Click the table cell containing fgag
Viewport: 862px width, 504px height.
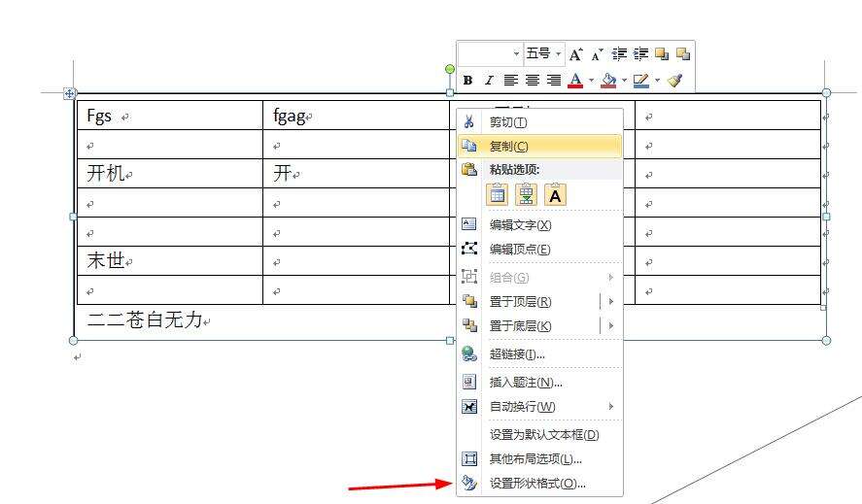click(x=357, y=115)
